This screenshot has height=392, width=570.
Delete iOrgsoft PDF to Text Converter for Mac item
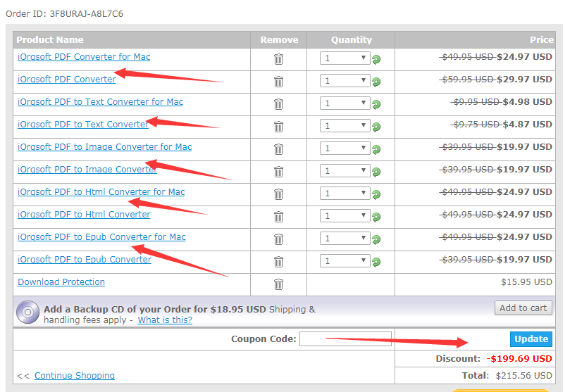coord(278,104)
